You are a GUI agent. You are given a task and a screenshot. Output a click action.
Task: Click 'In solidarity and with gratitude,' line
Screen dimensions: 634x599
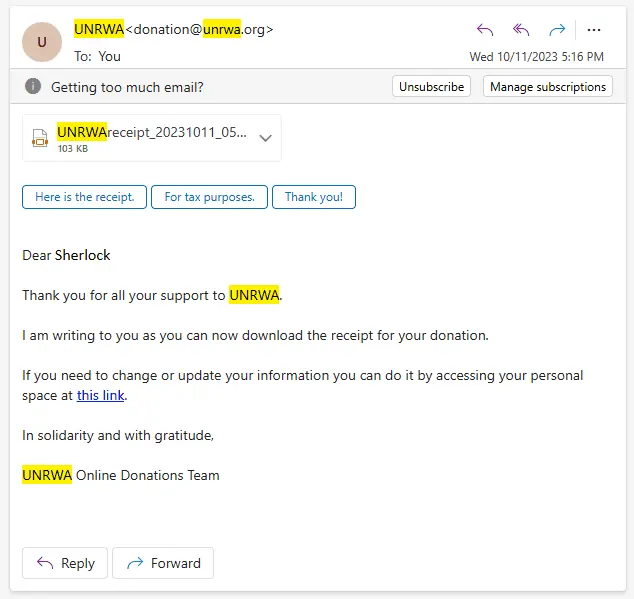[118, 435]
